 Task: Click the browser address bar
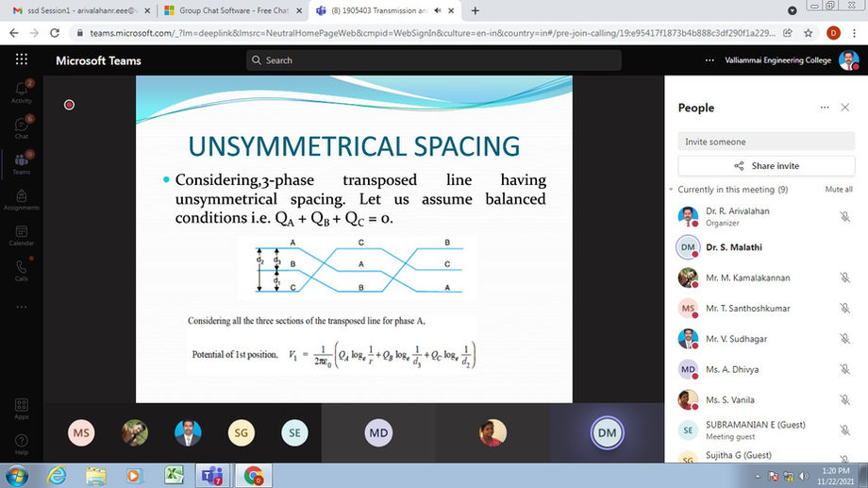(x=432, y=33)
